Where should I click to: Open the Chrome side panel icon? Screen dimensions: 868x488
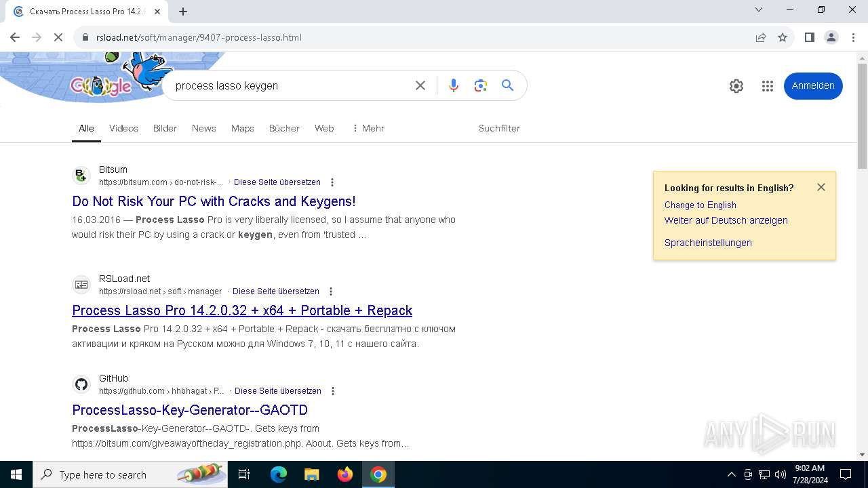point(809,37)
